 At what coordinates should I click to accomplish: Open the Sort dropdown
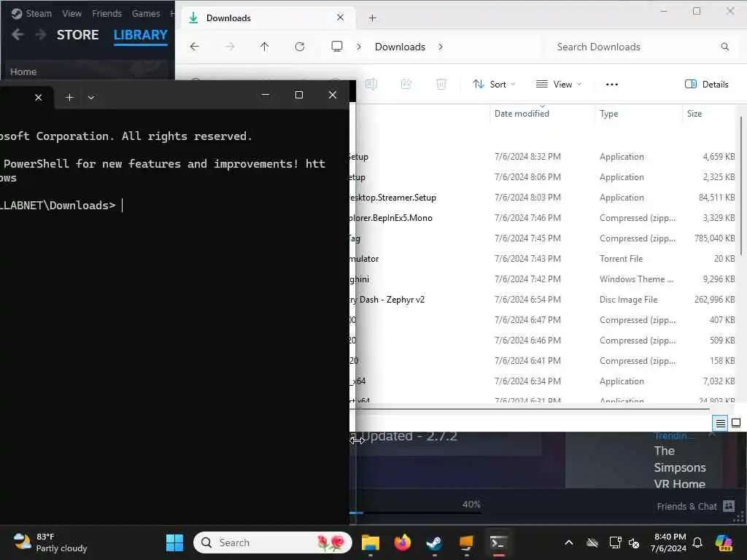coord(494,85)
